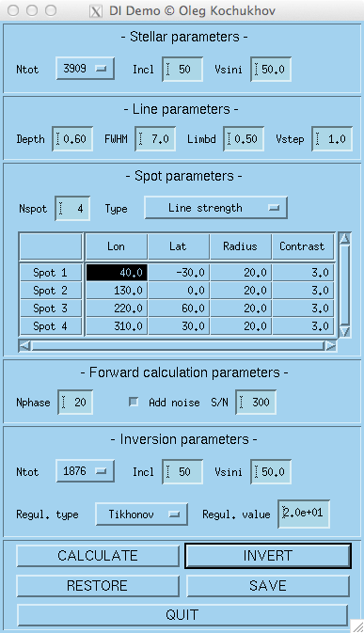Click the X11 icon in title bar
The image size is (364, 633).
(96, 11)
